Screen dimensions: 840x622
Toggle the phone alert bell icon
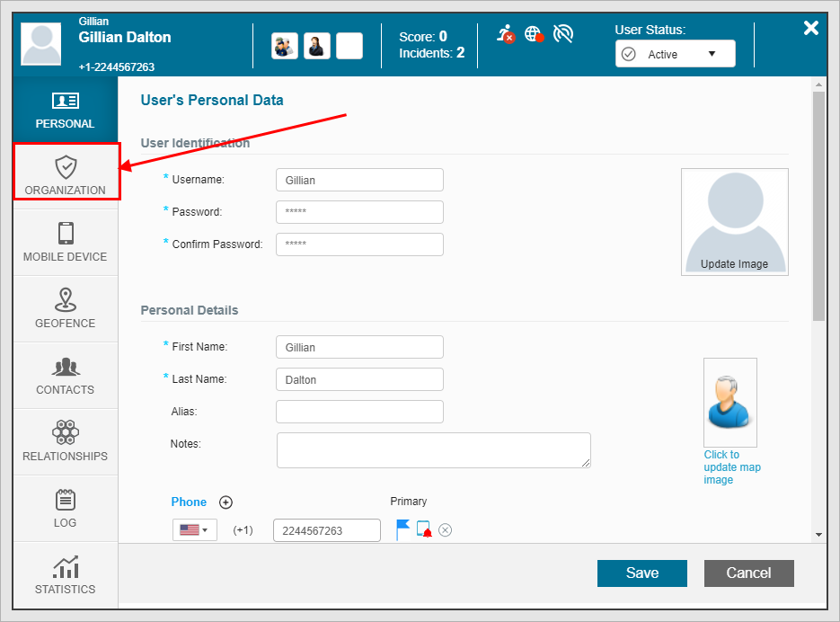[x=423, y=530]
